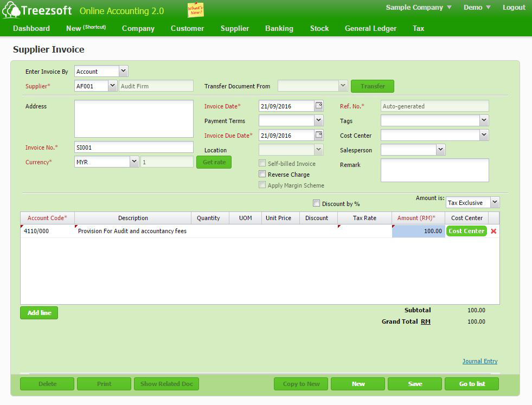Click the Audit Firm supplier name field
This screenshot has height=405, width=532.
pos(156,86)
